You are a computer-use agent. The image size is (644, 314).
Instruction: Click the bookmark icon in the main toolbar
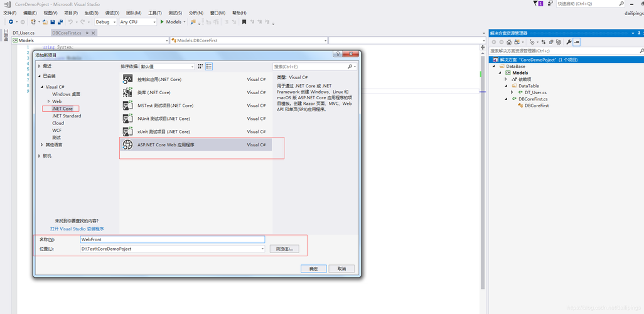(244, 22)
